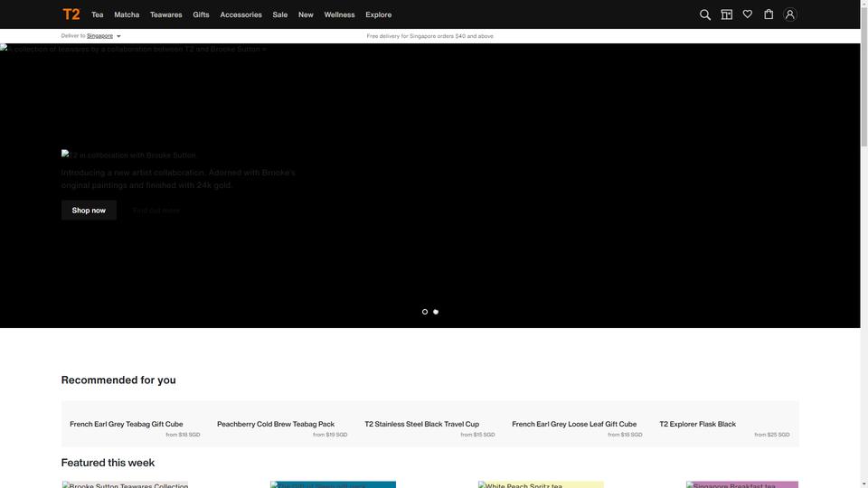Open the Gifts menu

point(201,15)
